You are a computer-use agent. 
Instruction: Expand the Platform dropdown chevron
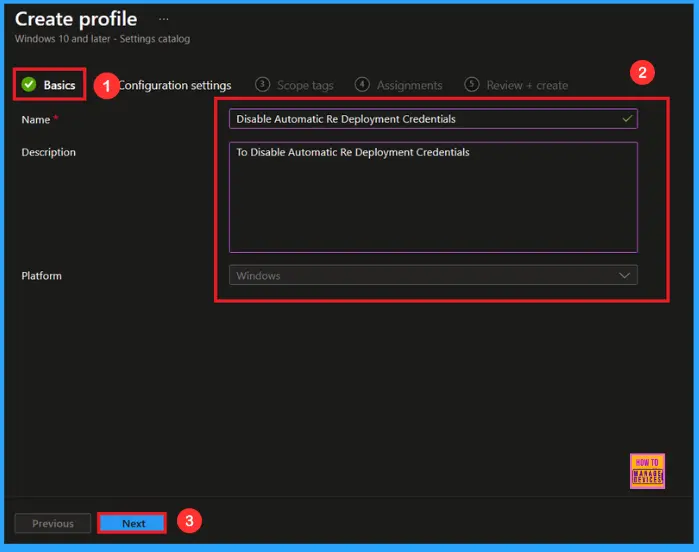coord(625,275)
